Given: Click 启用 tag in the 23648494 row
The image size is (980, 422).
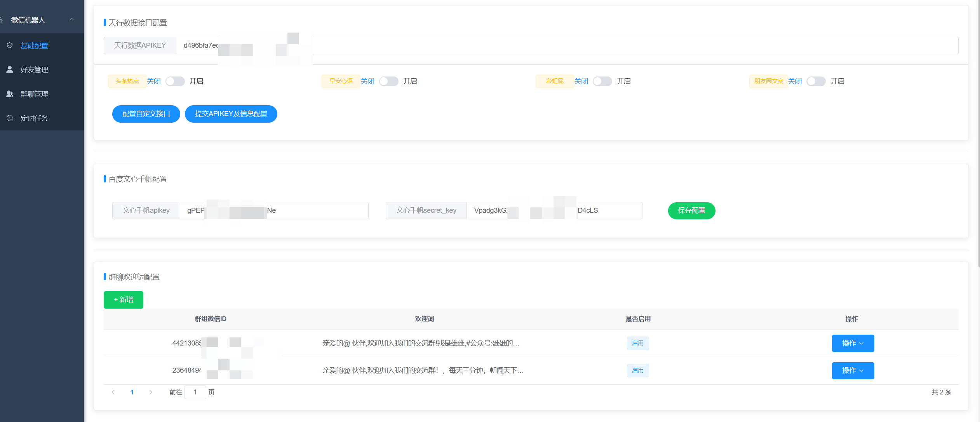Looking at the screenshot, I should coord(638,370).
